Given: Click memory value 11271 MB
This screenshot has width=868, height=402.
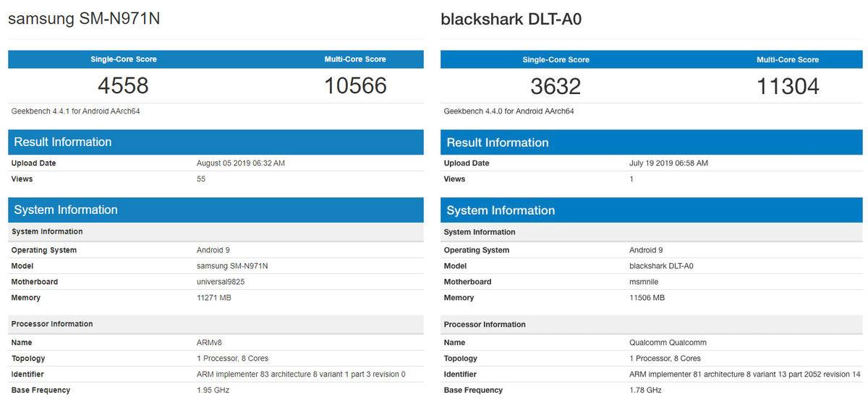Looking at the screenshot, I should click(214, 298).
